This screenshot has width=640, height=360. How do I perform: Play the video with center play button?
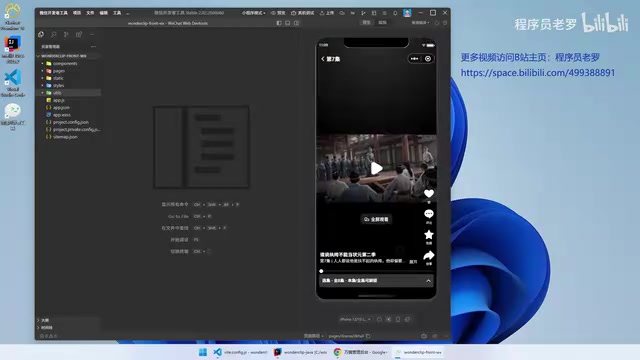376,168
